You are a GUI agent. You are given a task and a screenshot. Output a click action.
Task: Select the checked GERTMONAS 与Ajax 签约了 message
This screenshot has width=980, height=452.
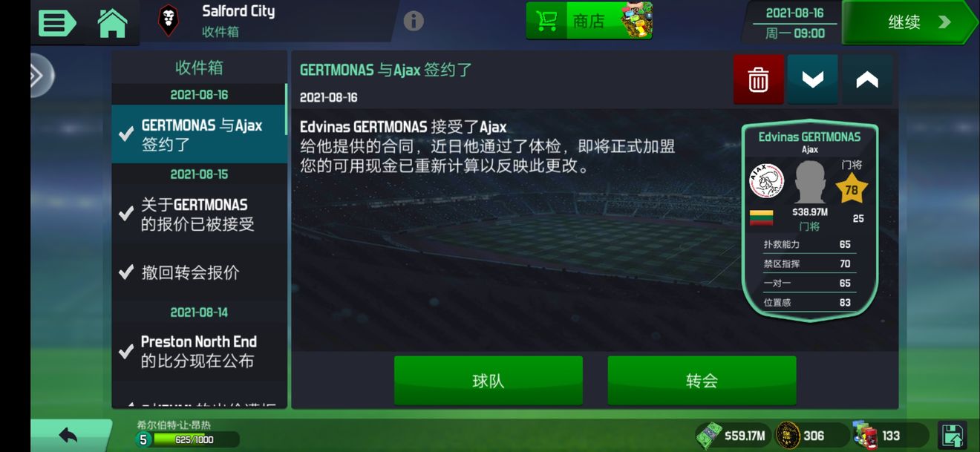point(199,134)
